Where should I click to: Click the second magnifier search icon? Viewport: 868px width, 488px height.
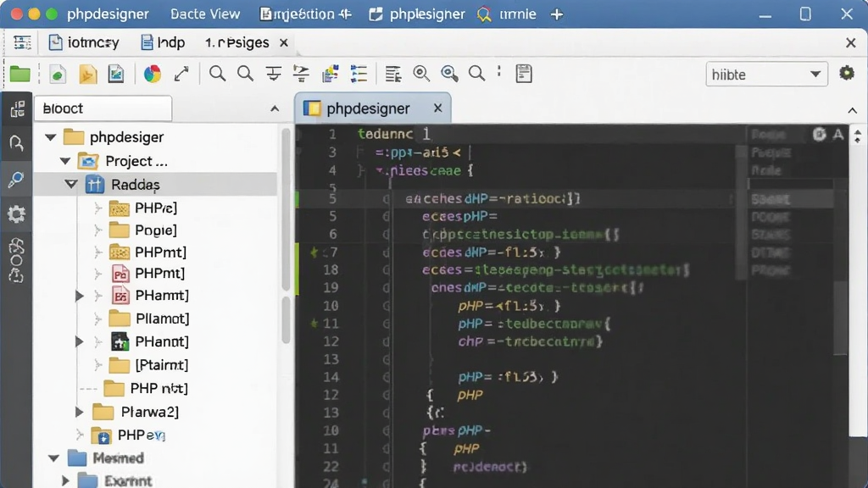pyautogui.click(x=245, y=74)
